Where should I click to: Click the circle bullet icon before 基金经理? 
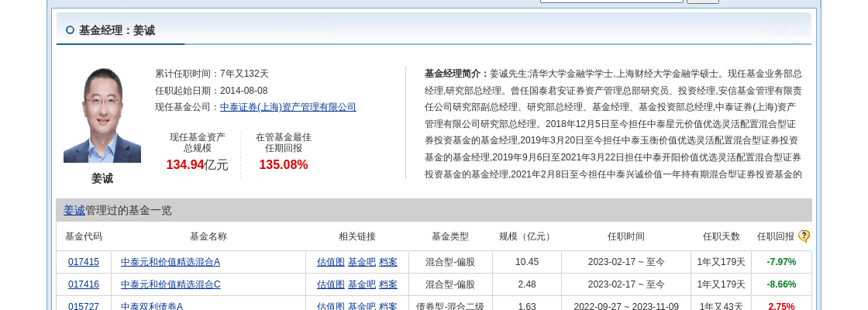pyautogui.click(x=70, y=30)
